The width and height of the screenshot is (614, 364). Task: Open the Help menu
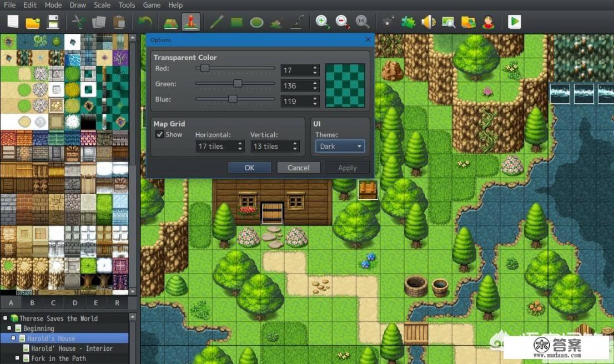pos(175,5)
